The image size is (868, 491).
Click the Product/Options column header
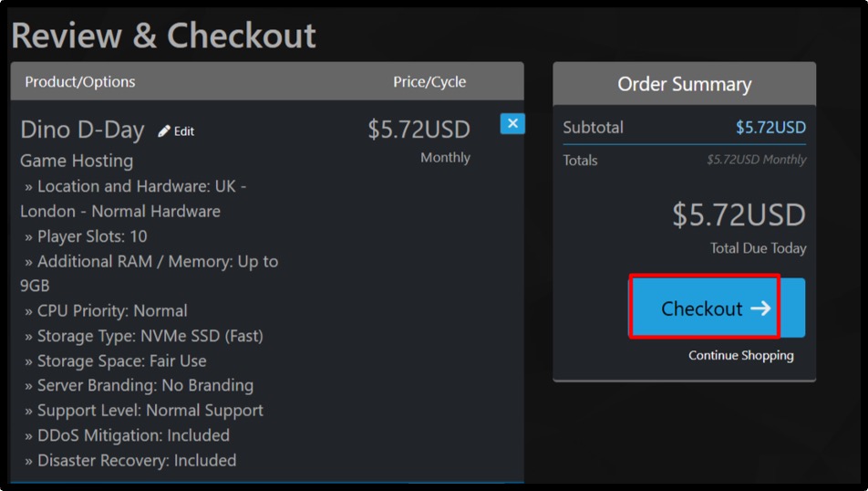[80, 82]
